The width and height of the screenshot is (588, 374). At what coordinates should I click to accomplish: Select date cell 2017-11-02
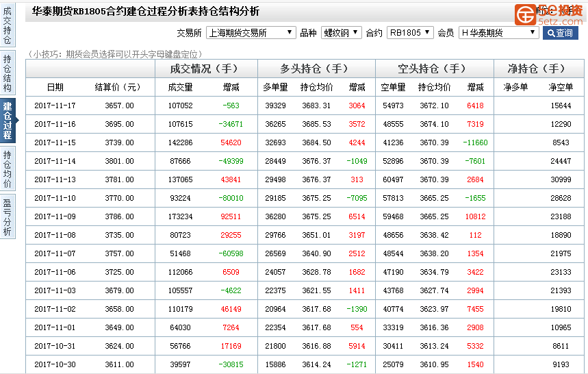55,309
